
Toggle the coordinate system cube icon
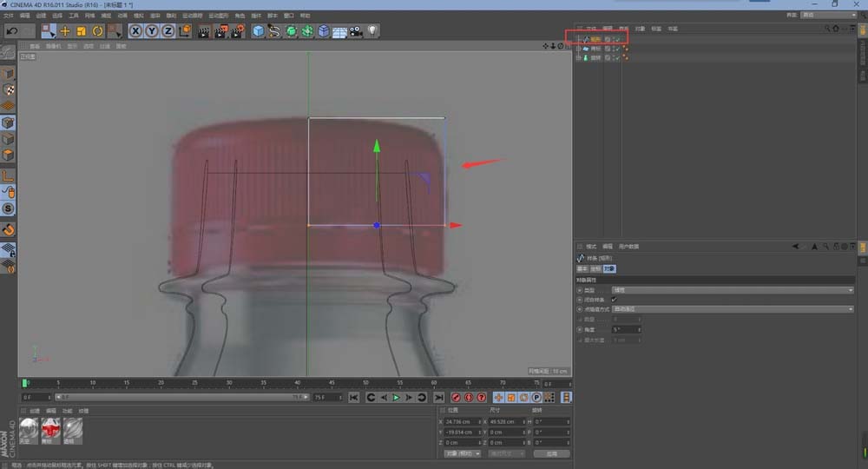coord(185,31)
